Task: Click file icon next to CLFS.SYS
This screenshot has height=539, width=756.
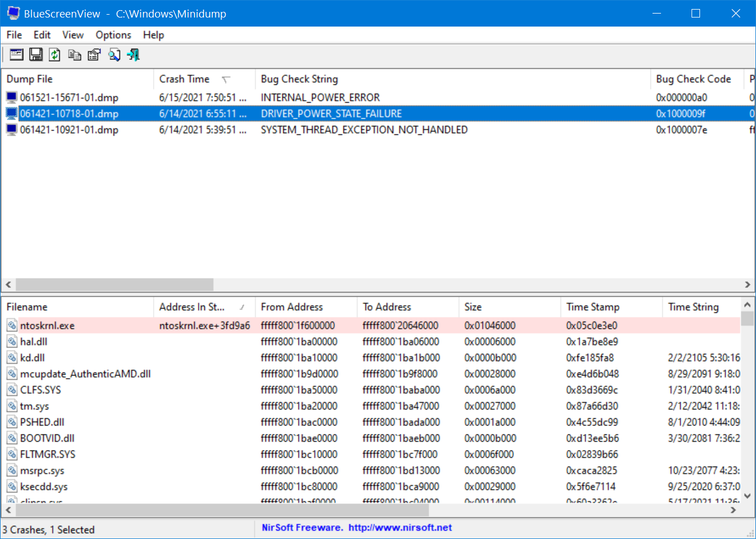Action: [x=12, y=389]
